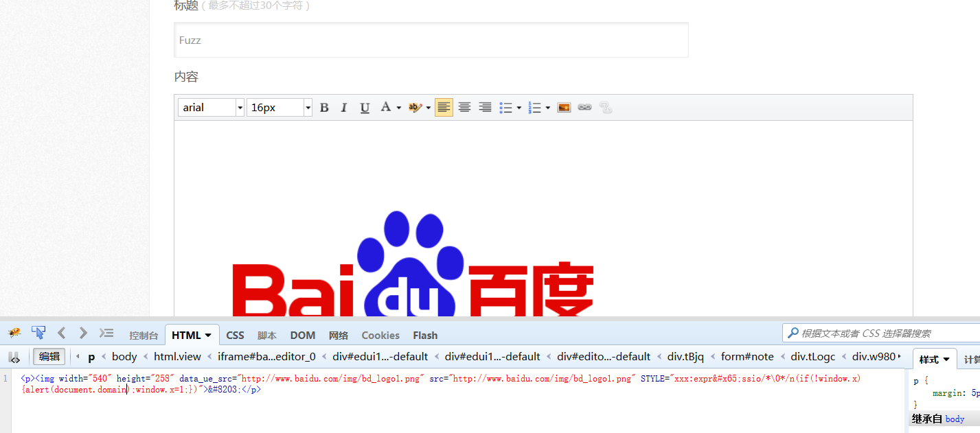Click the data_ue_src attribute in the source
The width and height of the screenshot is (980, 433).
(207, 378)
